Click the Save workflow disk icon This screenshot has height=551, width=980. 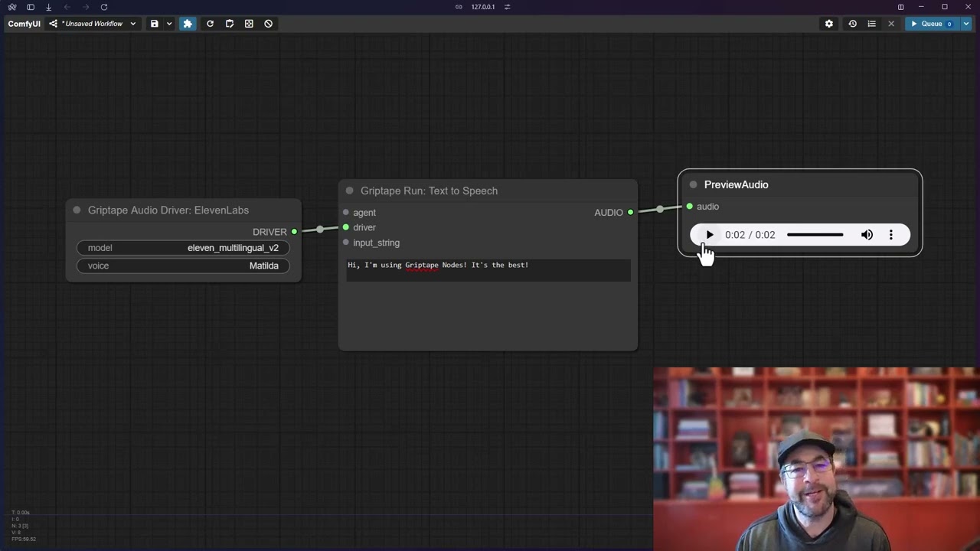(154, 24)
